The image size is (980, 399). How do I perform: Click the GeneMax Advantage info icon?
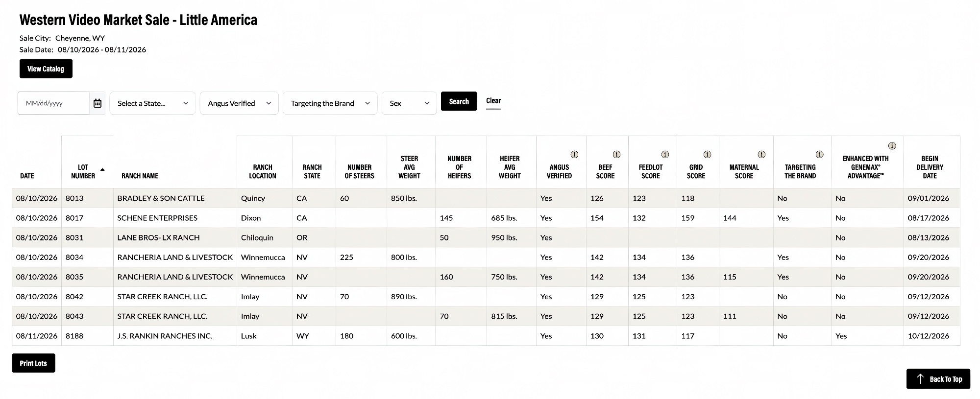(892, 146)
